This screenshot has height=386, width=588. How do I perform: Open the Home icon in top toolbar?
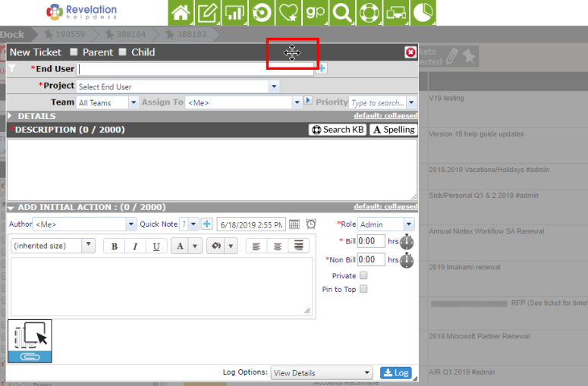181,13
